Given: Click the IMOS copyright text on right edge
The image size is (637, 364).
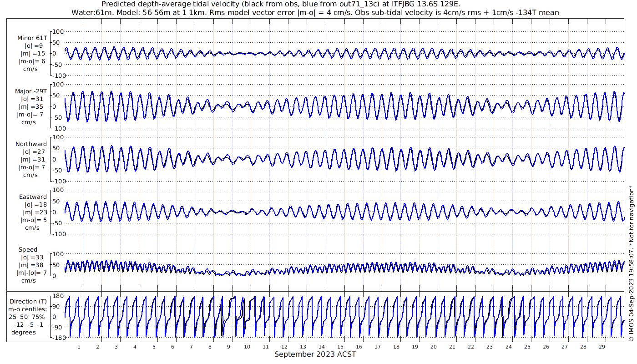Looking at the screenshot, I should (631, 264).
